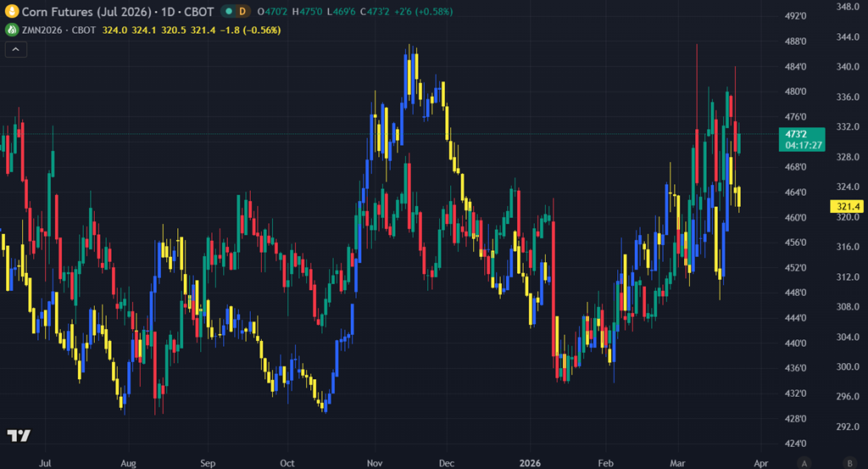Image resolution: width=868 pixels, height=469 pixels.
Task: Click the Apr label on the time axis
Action: coord(760,463)
